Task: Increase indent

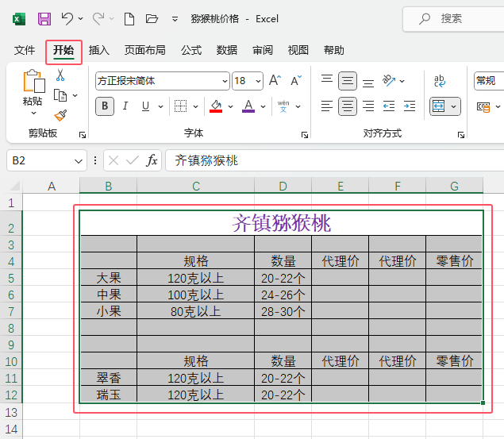Action: [410, 106]
